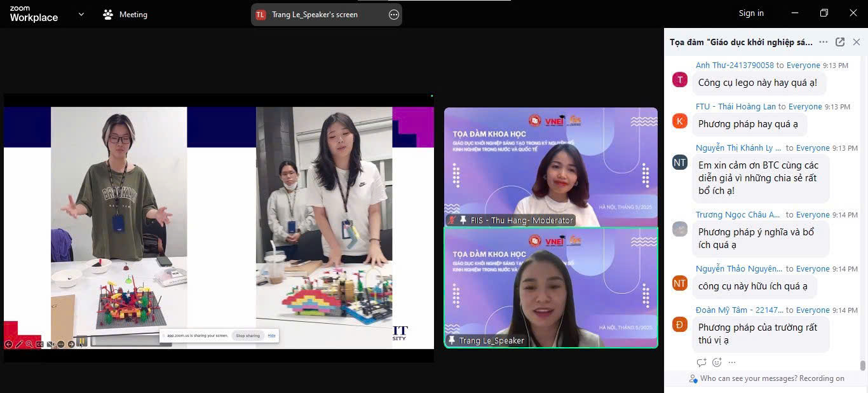Restore the Zoom window size
Screen dimensions: 868x393
click(x=824, y=13)
